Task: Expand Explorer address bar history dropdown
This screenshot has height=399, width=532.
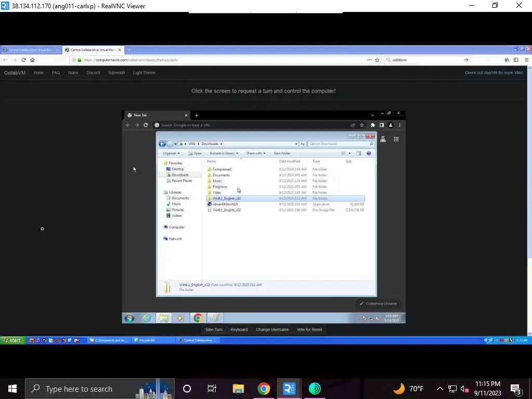Action: 296,144
